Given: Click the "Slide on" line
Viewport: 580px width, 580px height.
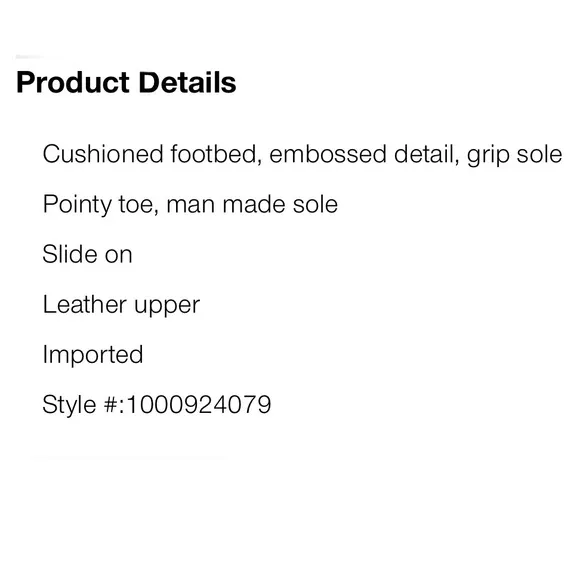Looking at the screenshot, I should coord(87,254).
